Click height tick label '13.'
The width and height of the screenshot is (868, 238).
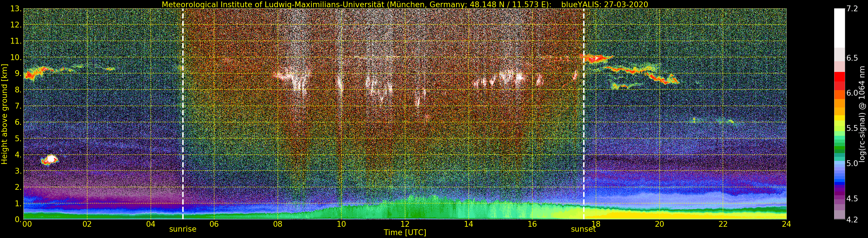tap(16, 9)
